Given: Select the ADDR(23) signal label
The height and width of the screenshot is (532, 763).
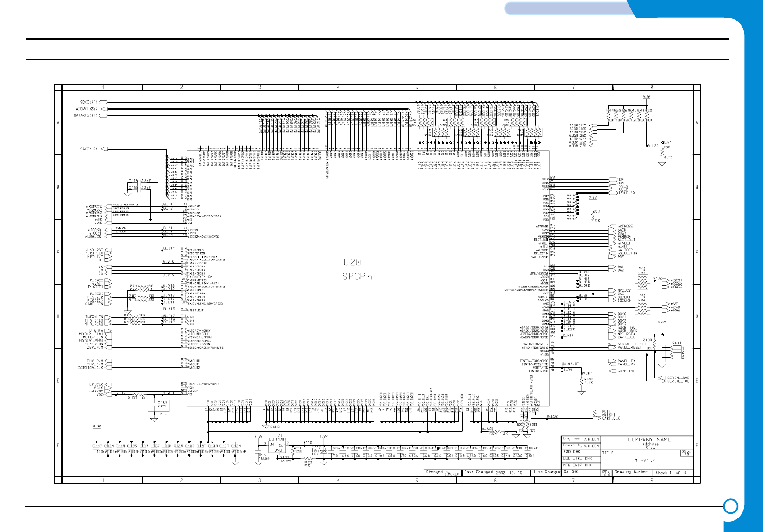Looking at the screenshot, I should tap(578, 146).
